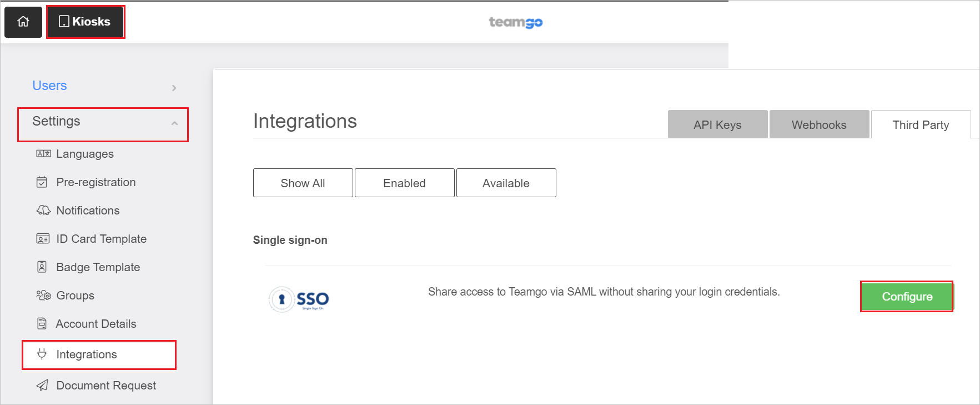Open the Kiosks section
This screenshot has height=405, width=980.
86,22
